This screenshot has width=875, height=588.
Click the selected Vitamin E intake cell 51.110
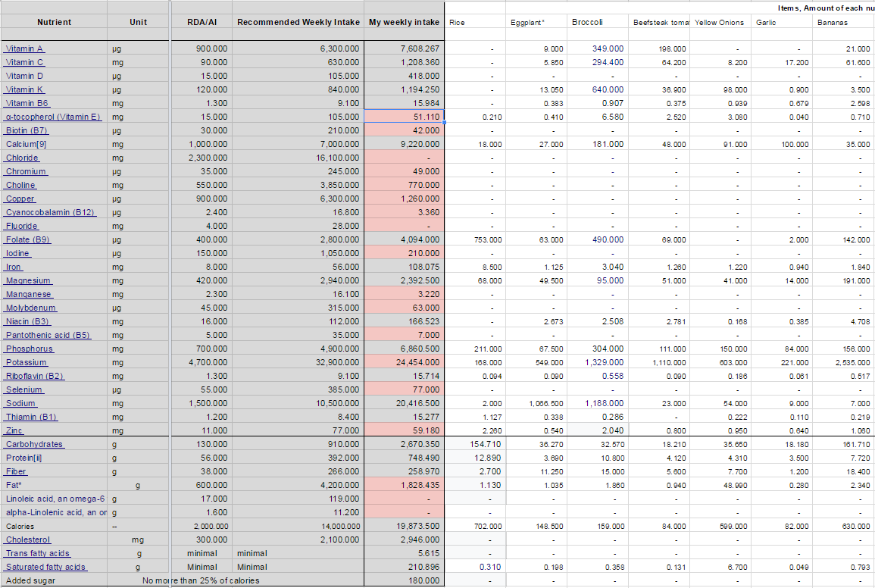(404, 117)
